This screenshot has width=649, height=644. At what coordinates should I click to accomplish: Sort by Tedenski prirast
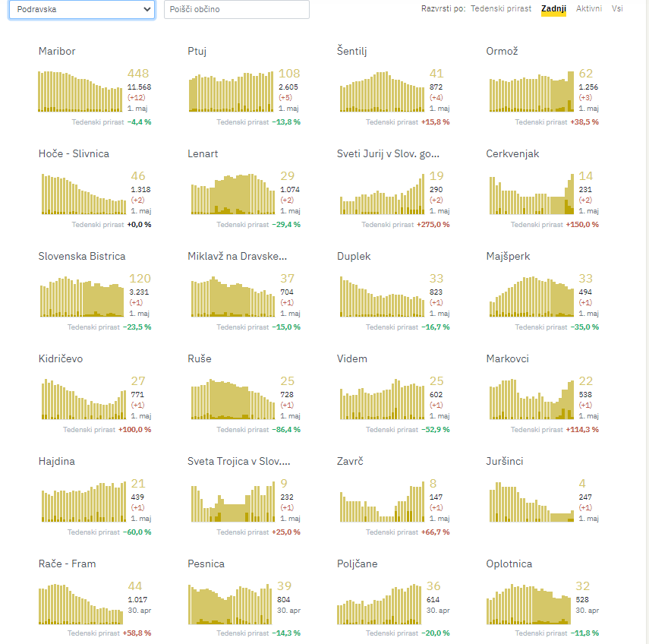point(501,8)
